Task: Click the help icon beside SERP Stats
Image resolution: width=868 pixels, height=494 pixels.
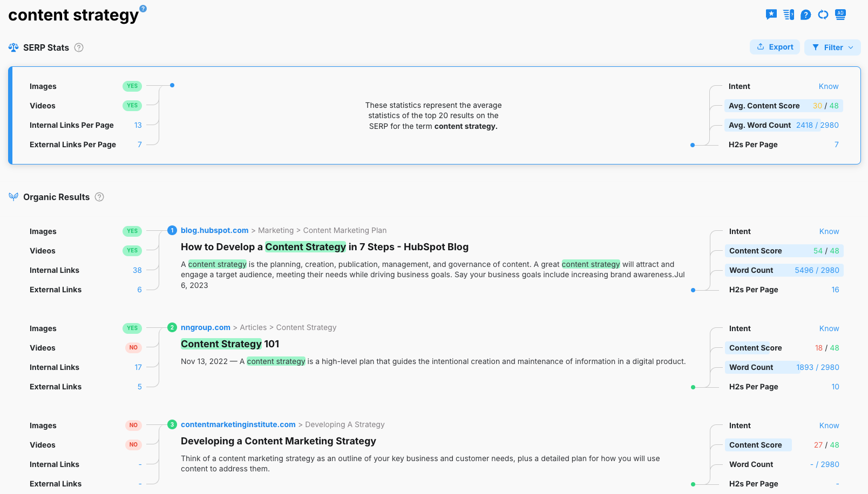Action: tap(79, 47)
